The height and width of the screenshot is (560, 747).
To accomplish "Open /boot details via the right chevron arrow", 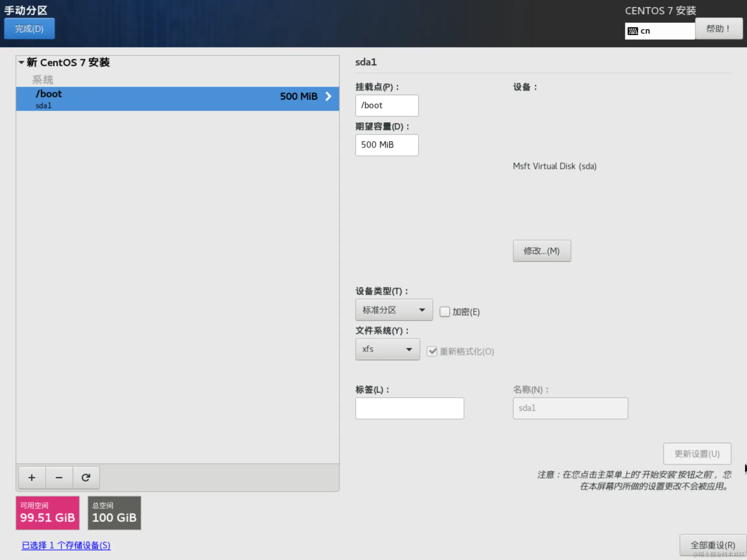I will click(x=328, y=96).
